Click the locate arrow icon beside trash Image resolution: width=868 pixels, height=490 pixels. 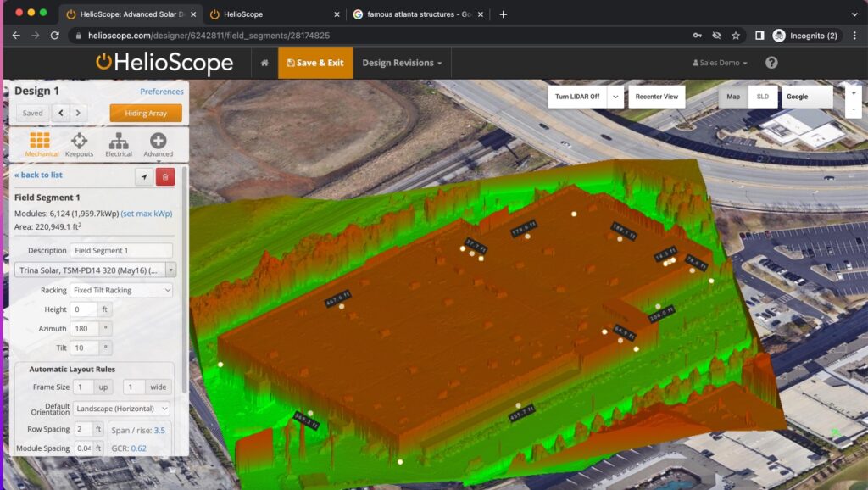pyautogui.click(x=143, y=175)
